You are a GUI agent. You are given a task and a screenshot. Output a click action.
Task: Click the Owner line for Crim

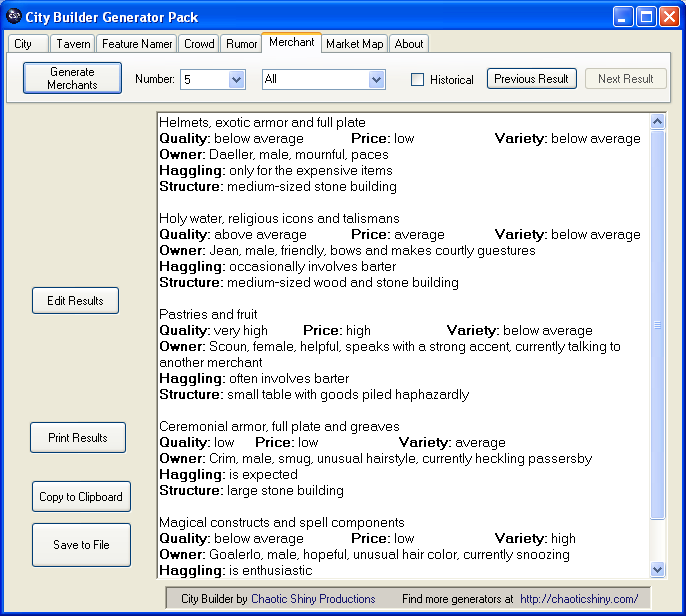pos(375,458)
